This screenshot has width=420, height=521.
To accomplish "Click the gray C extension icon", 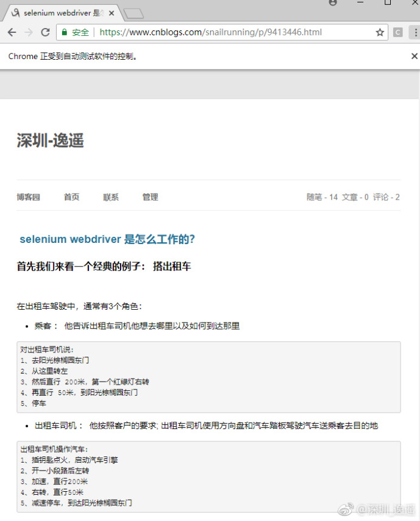I will [x=397, y=32].
